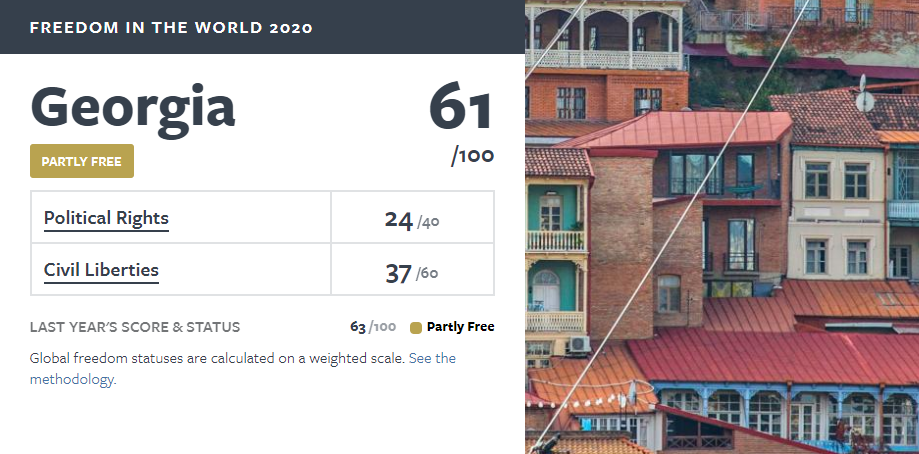Click the bold Partly Free status text
The height and width of the screenshot is (454, 919).
click(x=460, y=327)
